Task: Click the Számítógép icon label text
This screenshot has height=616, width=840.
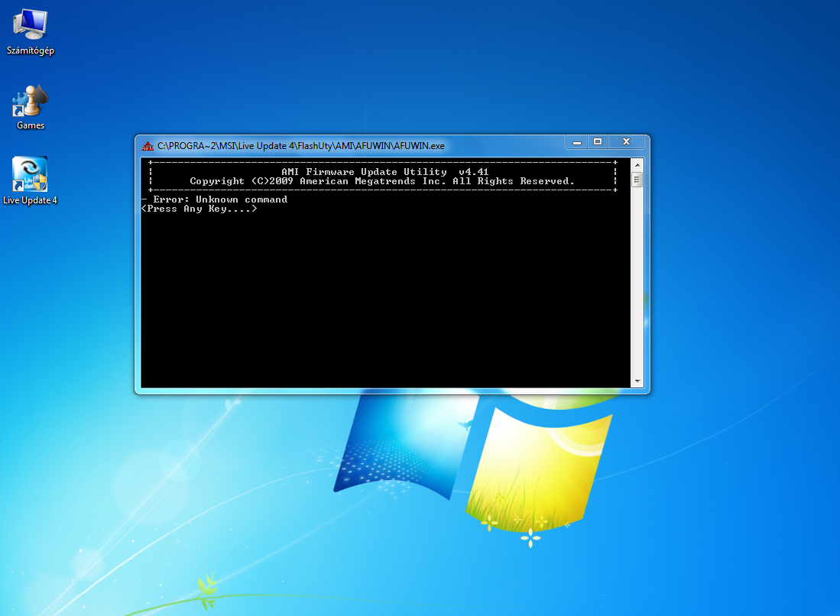Action: (31, 51)
